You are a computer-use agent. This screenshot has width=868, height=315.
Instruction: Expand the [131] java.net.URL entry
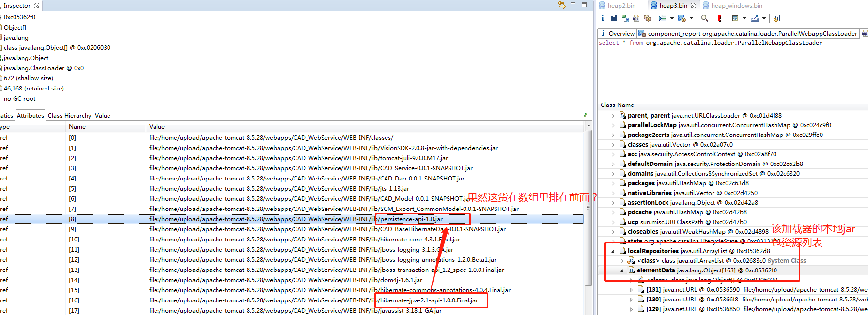click(x=631, y=290)
